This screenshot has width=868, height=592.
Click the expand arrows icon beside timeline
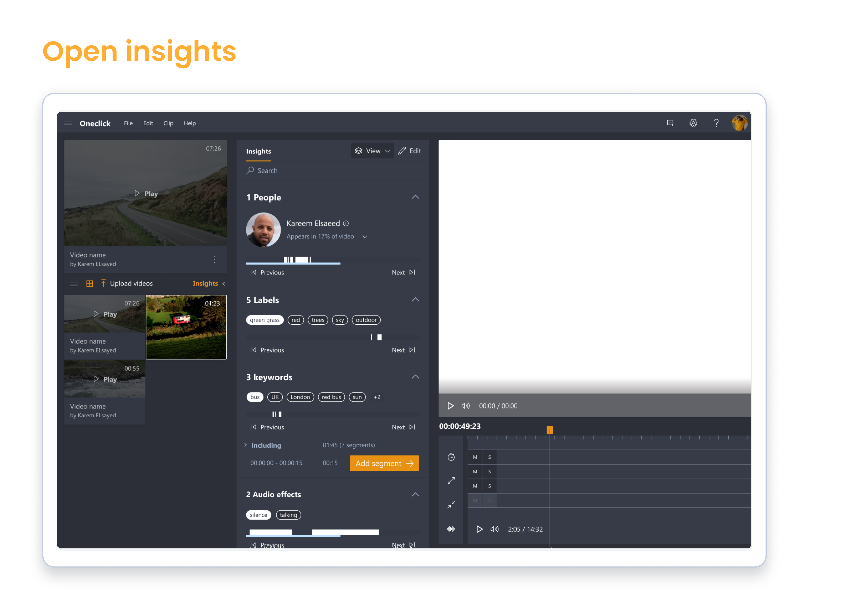coord(451,481)
